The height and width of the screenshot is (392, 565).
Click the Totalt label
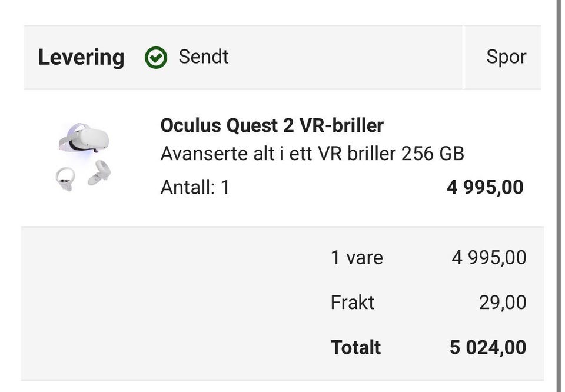[355, 348]
